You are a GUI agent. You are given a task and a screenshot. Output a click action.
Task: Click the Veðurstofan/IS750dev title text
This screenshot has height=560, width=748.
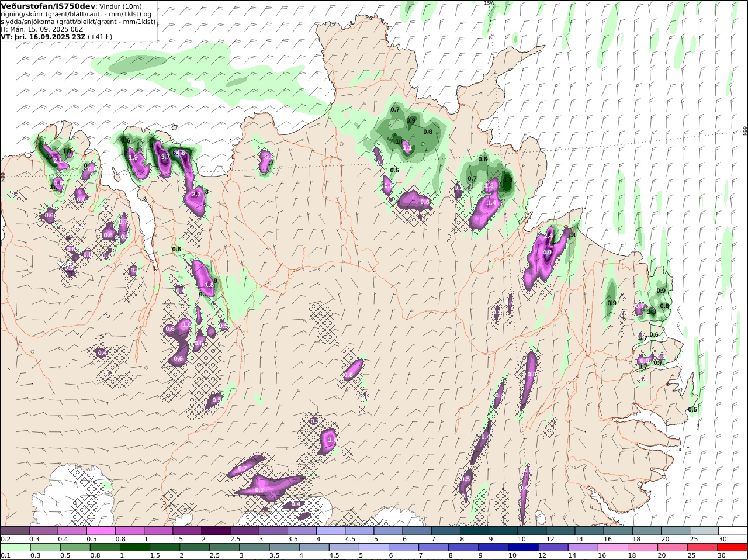pos(48,6)
